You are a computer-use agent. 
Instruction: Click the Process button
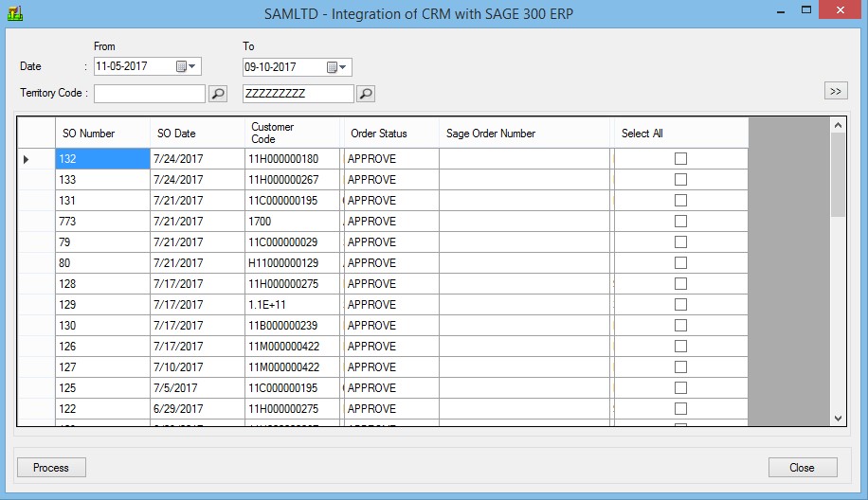coord(51,468)
